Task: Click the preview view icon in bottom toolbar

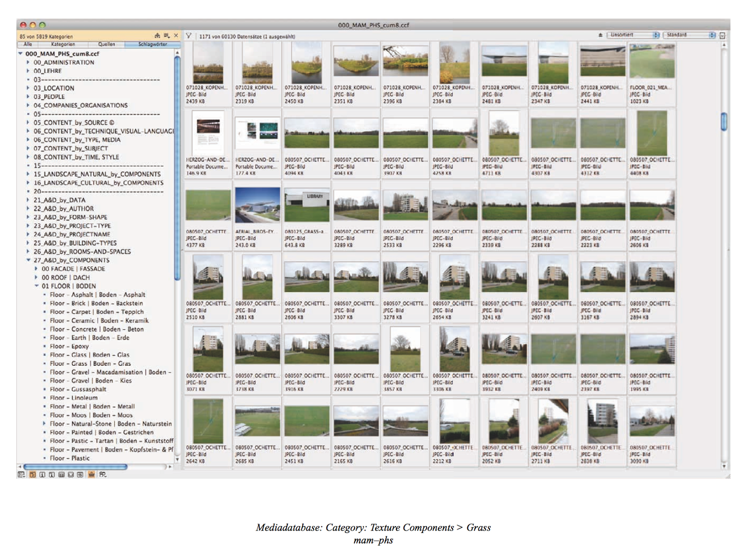Action: pyautogui.click(x=71, y=474)
